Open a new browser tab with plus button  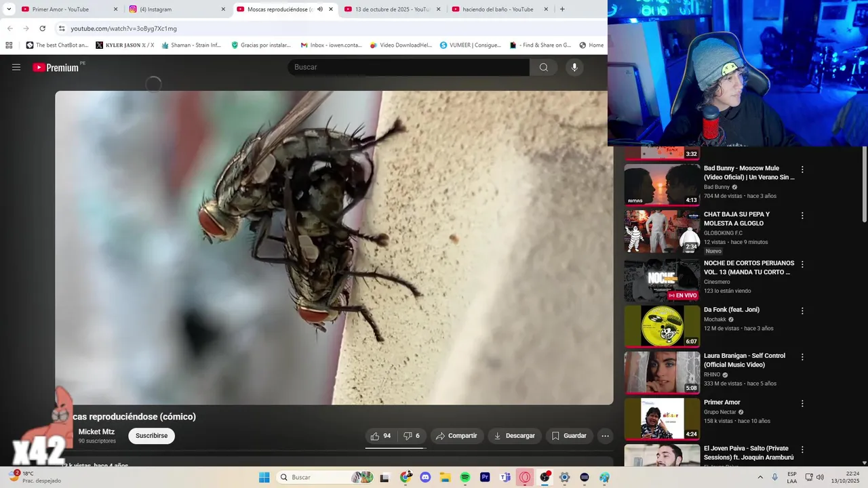point(562,9)
